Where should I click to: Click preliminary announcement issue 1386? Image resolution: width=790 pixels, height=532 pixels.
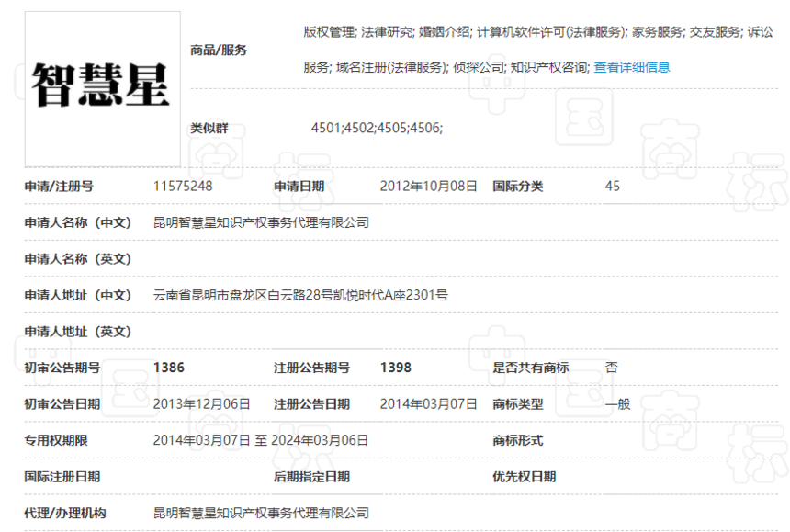[169, 368]
